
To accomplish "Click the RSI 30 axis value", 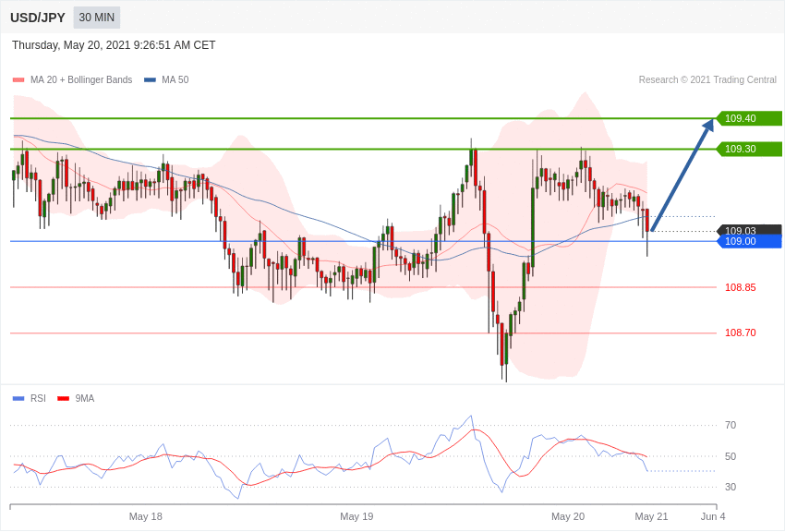I will pyautogui.click(x=731, y=487).
